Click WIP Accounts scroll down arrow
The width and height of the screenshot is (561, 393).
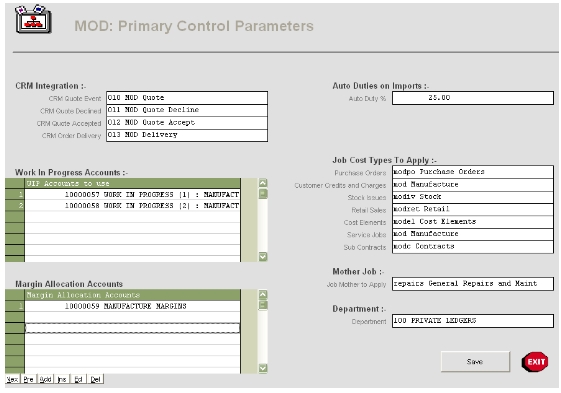263,257
